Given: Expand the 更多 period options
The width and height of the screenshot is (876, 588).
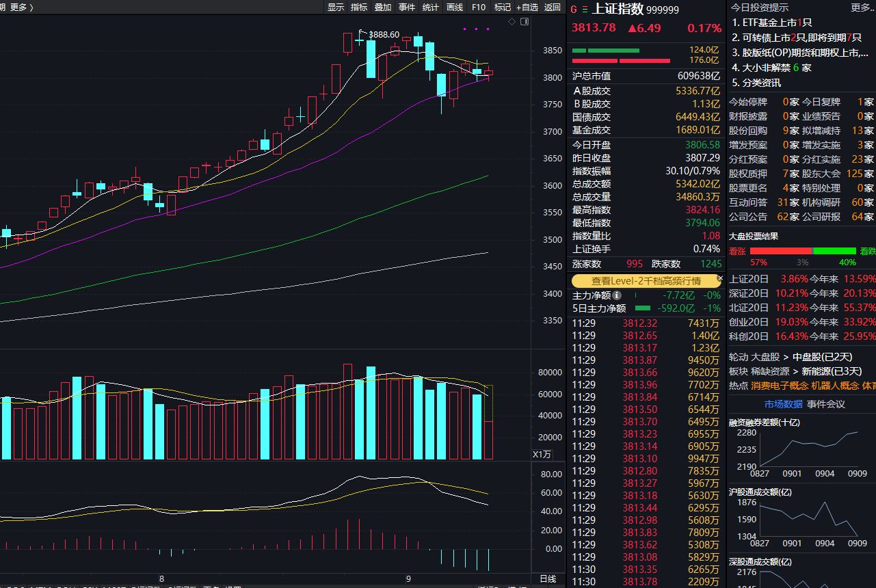Looking at the screenshot, I should click(x=21, y=8).
